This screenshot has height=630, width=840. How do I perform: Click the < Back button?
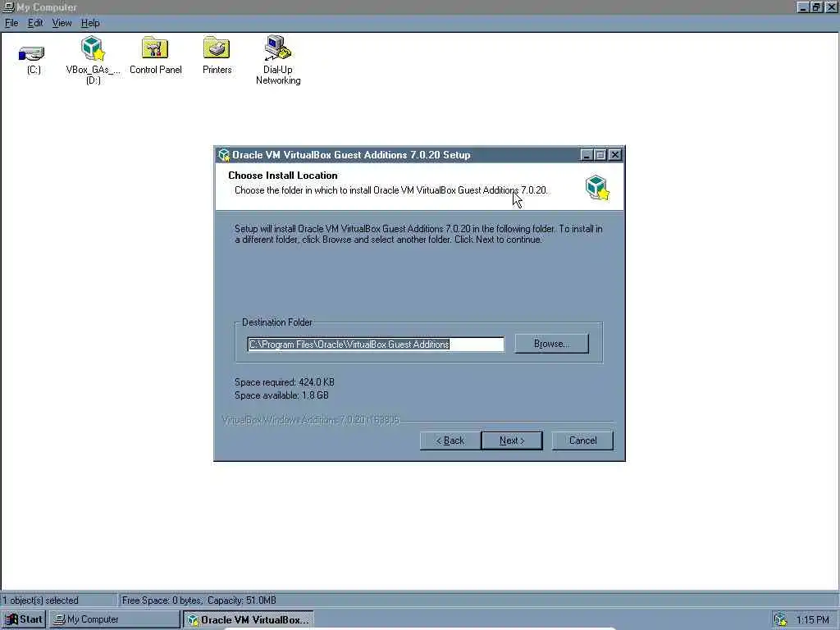point(450,441)
